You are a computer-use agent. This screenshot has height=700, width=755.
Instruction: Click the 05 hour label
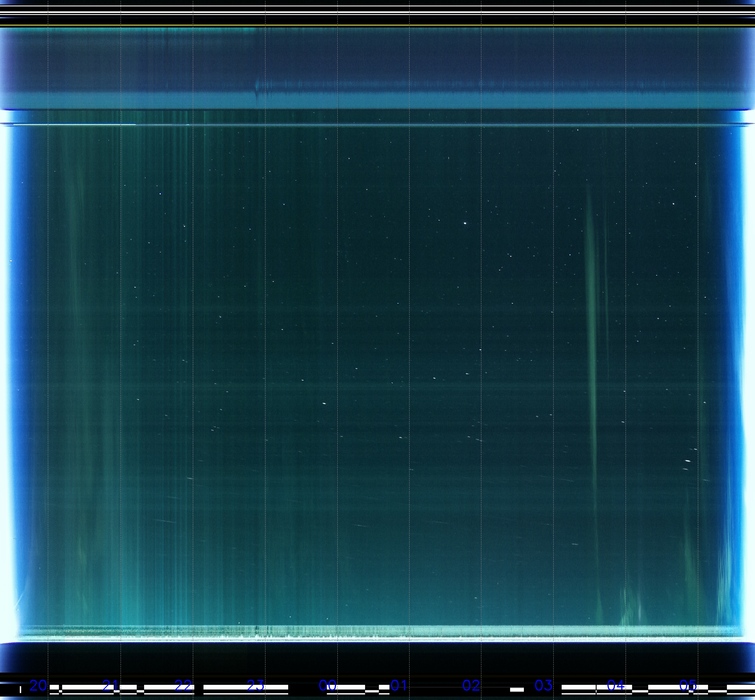coord(688,685)
